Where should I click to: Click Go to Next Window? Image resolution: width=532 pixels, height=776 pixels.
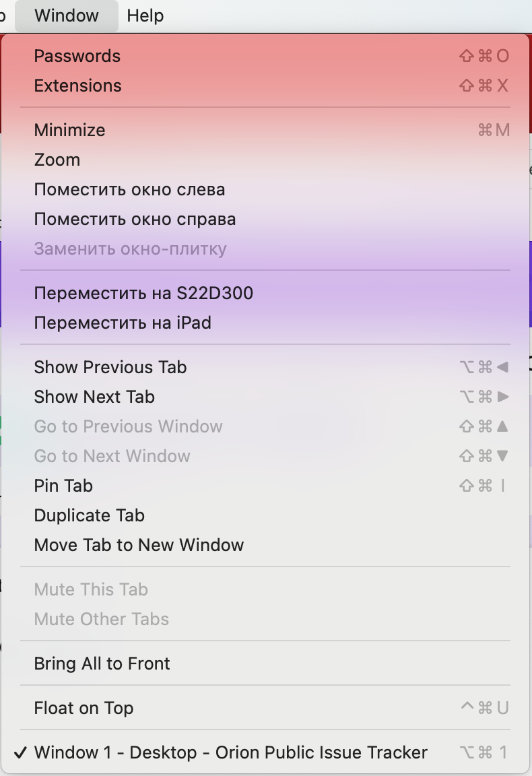click(112, 456)
